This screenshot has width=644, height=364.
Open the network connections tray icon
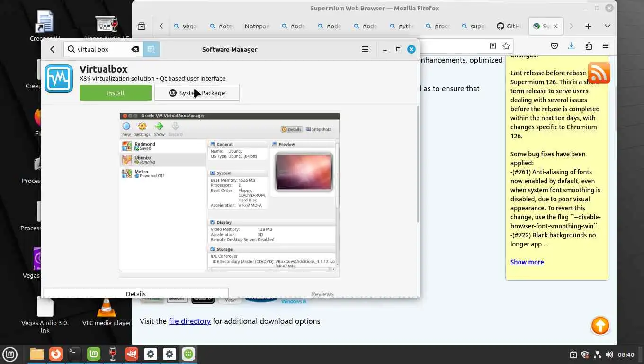tap(597, 355)
